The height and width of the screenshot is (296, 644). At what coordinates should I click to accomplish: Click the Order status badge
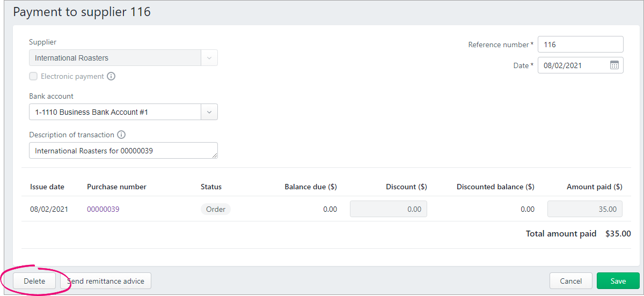[216, 209]
